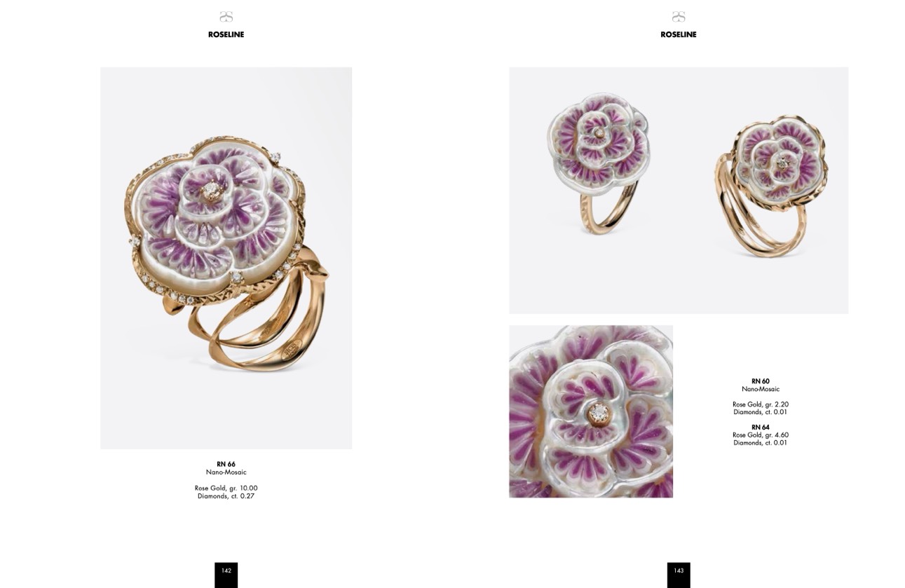
Task: Click the RN 64 product code
Action: [x=761, y=428]
